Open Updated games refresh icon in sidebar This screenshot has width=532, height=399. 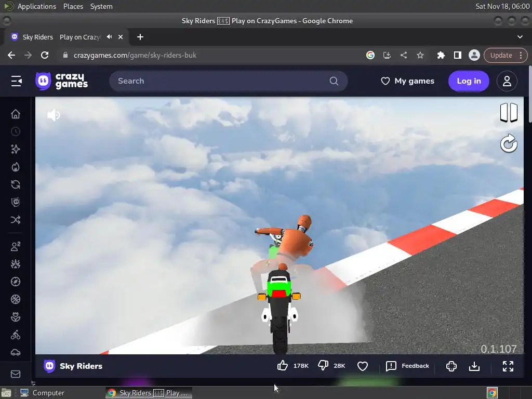pyautogui.click(x=16, y=184)
